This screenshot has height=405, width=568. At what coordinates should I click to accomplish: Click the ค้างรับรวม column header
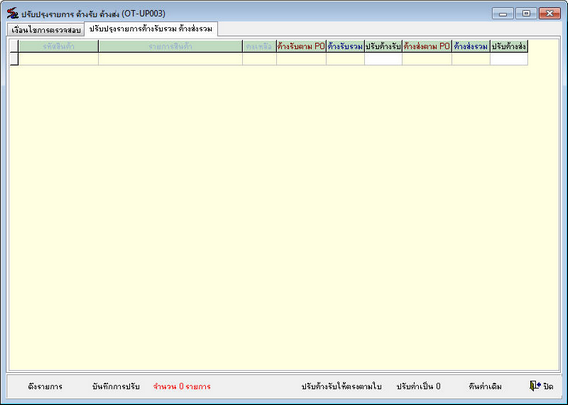tap(345, 46)
